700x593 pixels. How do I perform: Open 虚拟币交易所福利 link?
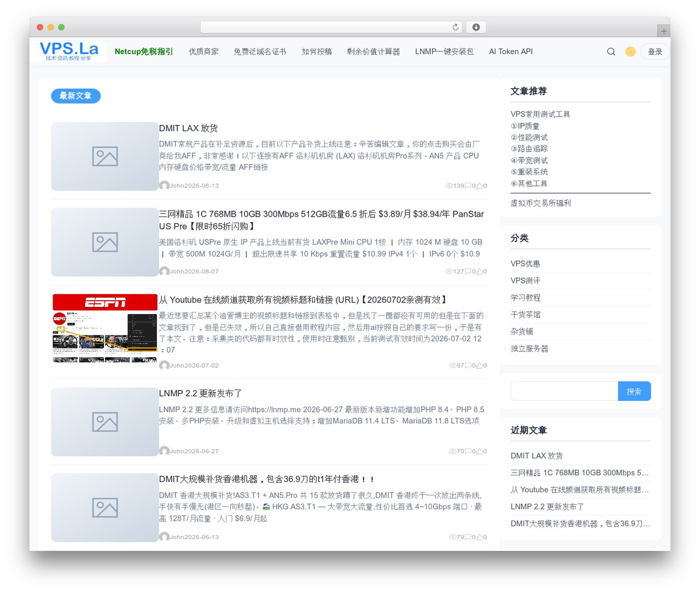(541, 203)
